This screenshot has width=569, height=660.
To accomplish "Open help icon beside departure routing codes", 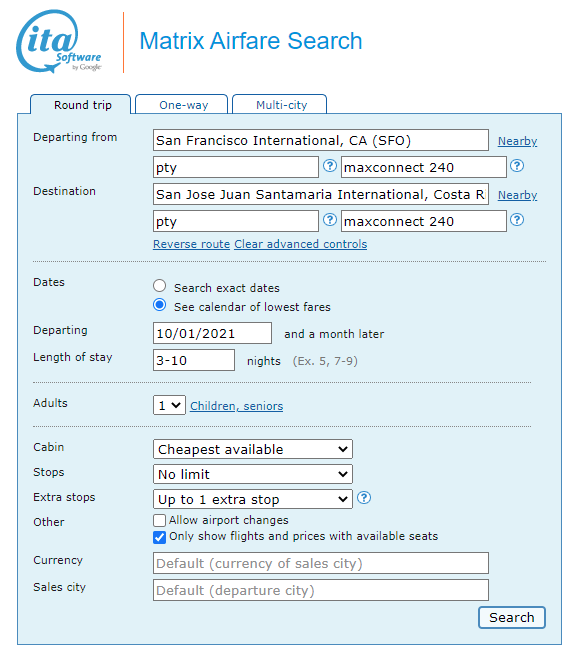I will (x=330, y=166).
